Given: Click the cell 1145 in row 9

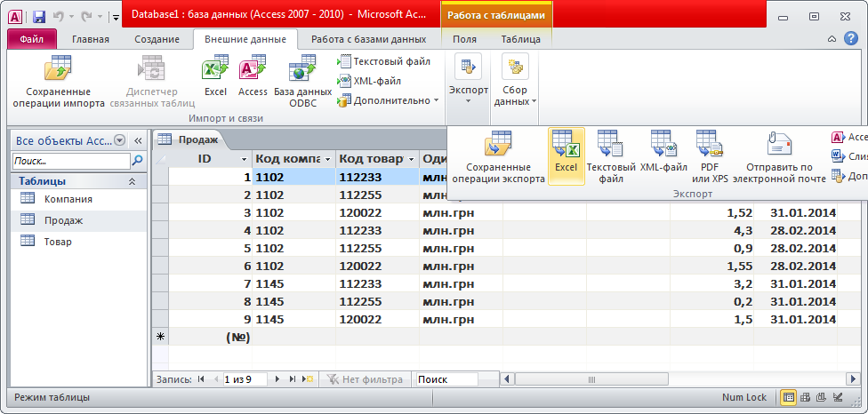Looking at the screenshot, I should [294, 319].
